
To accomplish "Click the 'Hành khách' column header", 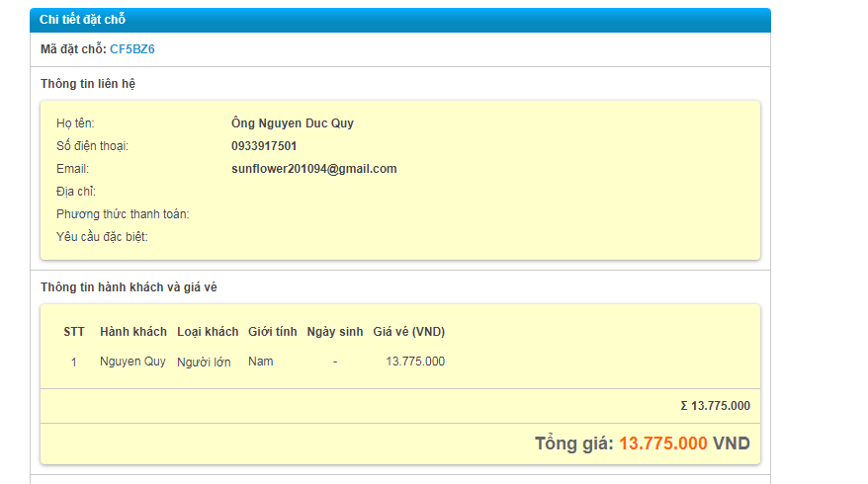I will click(133, 332).
